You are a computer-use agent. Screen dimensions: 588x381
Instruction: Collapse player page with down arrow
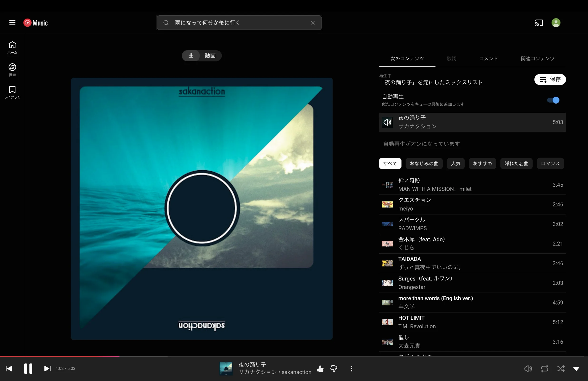576,369
